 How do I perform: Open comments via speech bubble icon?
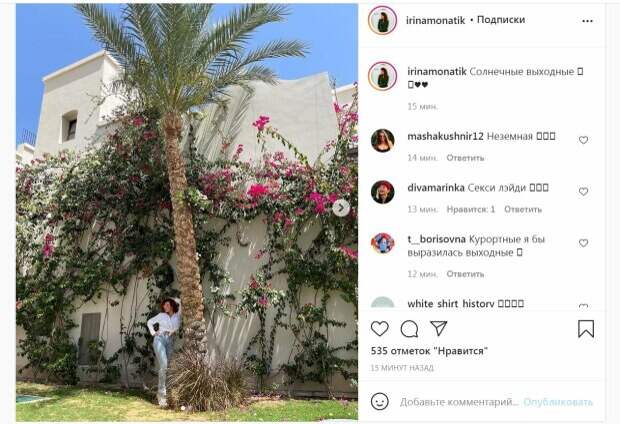point(409,329)
